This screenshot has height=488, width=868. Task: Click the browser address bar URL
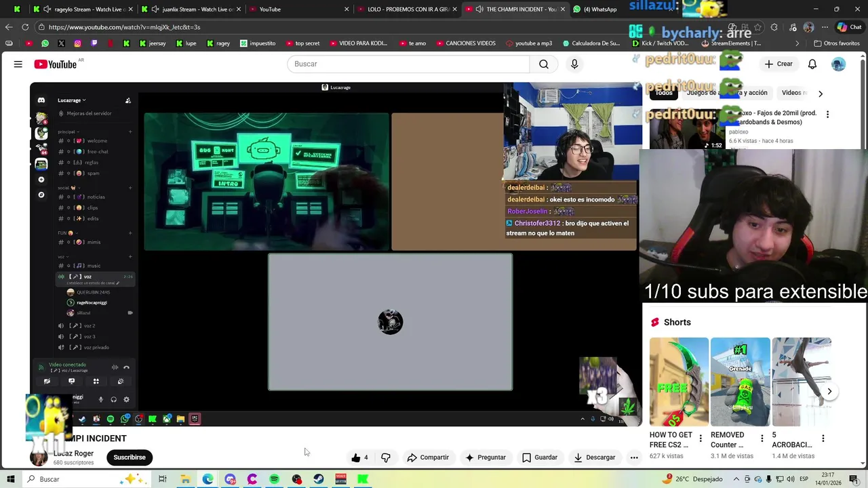pyautogui.click(x=124, y=27)
